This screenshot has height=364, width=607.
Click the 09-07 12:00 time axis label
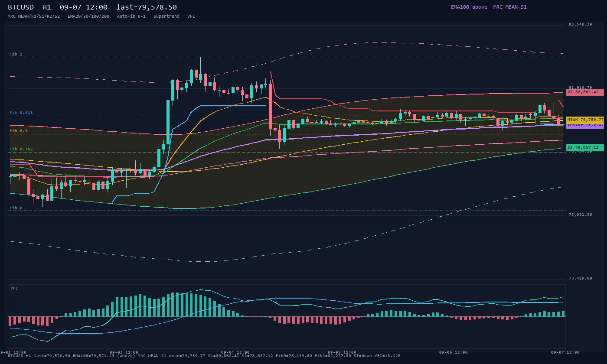(x=565, y=352)
